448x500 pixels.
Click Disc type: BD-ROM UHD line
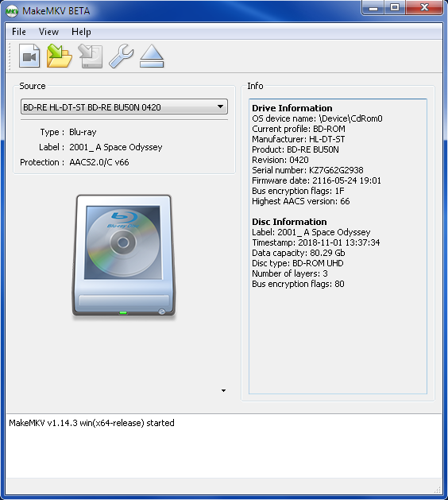(298, 263)
